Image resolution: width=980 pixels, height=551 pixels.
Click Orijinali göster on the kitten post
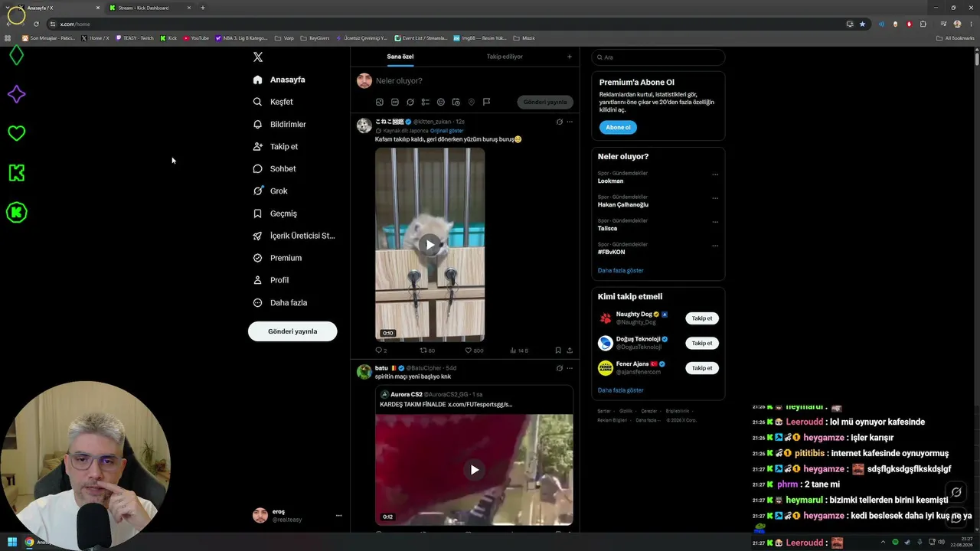tap(446, 131)
